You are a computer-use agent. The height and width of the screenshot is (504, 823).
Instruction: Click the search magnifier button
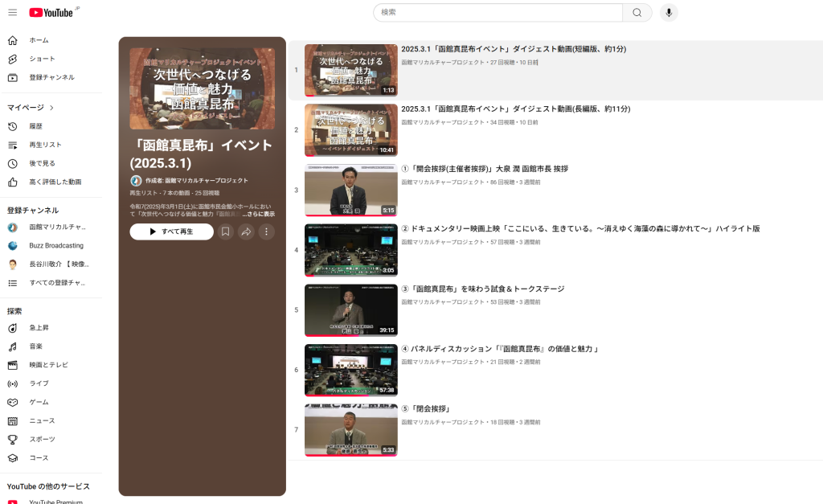click(637, 13)
